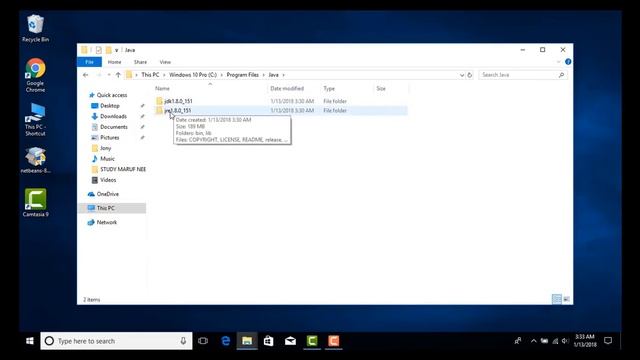Switch to the View ribbon tab
The image size is (640, 360).
165,62
